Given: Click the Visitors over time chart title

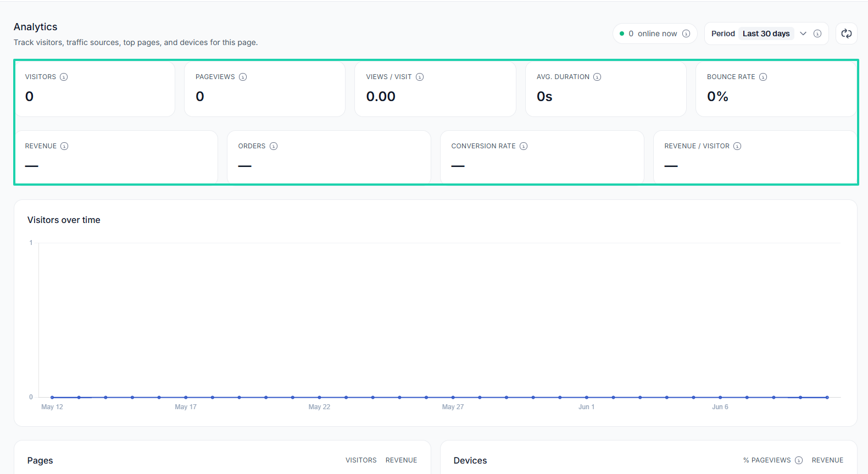Looking at the screenshot, I should point(64,220).
